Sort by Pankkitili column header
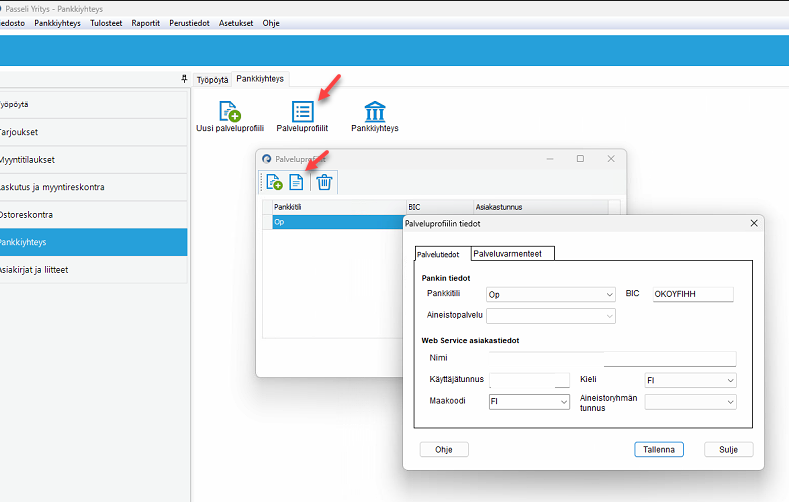 (339, 207)
